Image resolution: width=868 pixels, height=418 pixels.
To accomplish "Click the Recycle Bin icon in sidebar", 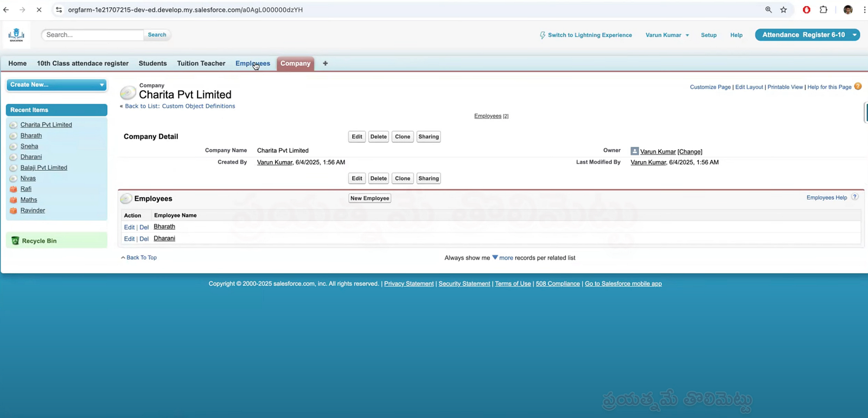I will pos(15,241).
